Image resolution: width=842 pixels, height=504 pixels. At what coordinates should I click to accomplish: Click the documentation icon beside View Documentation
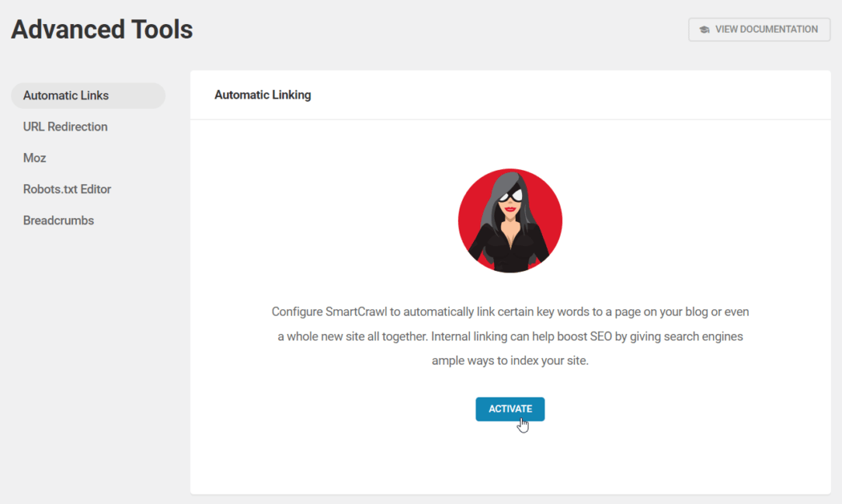tap(704, 29)
